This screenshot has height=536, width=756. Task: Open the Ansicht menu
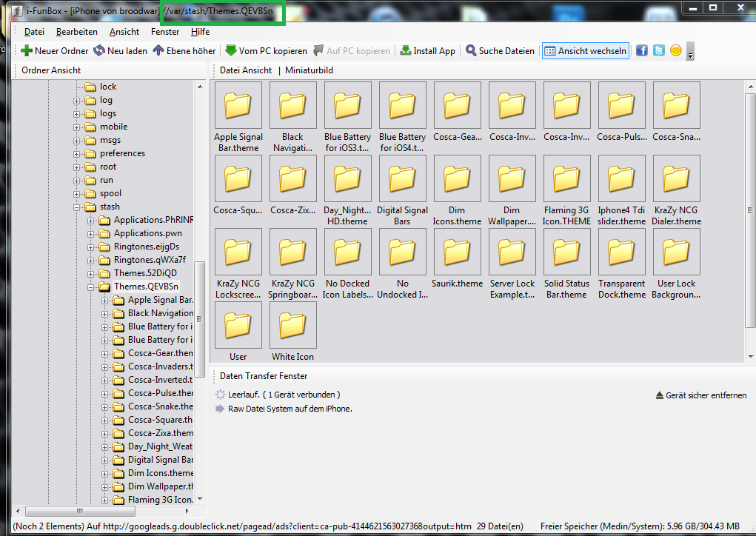pos(124,32)
